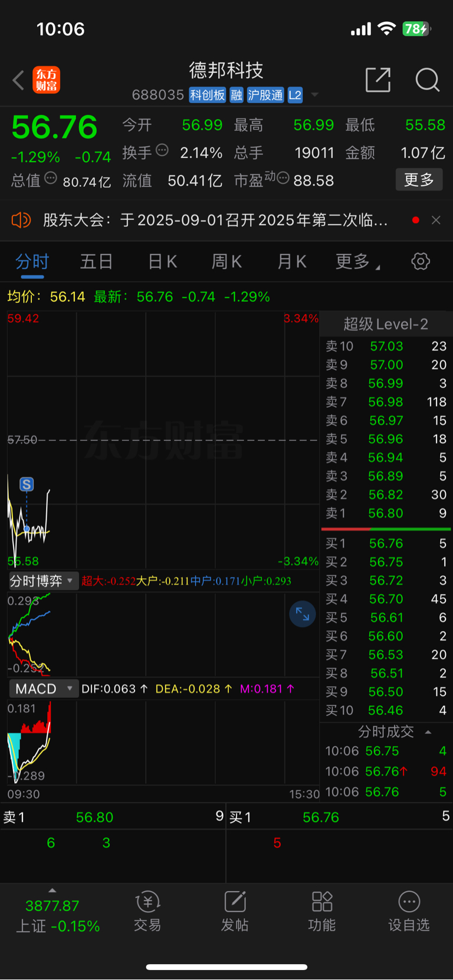
Task: Open the 东方财富 logo icon
Action: tap(46, 80)
